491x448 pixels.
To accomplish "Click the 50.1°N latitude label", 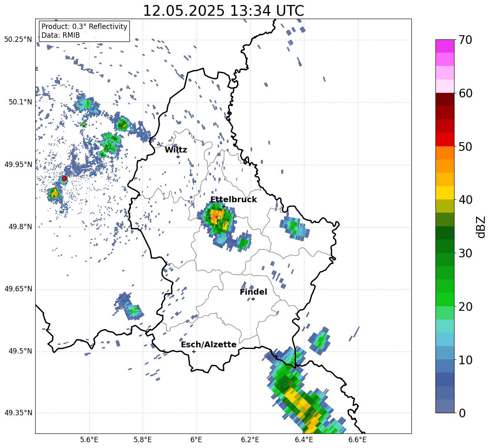I will pyautogui.click(x=20, y=102).
